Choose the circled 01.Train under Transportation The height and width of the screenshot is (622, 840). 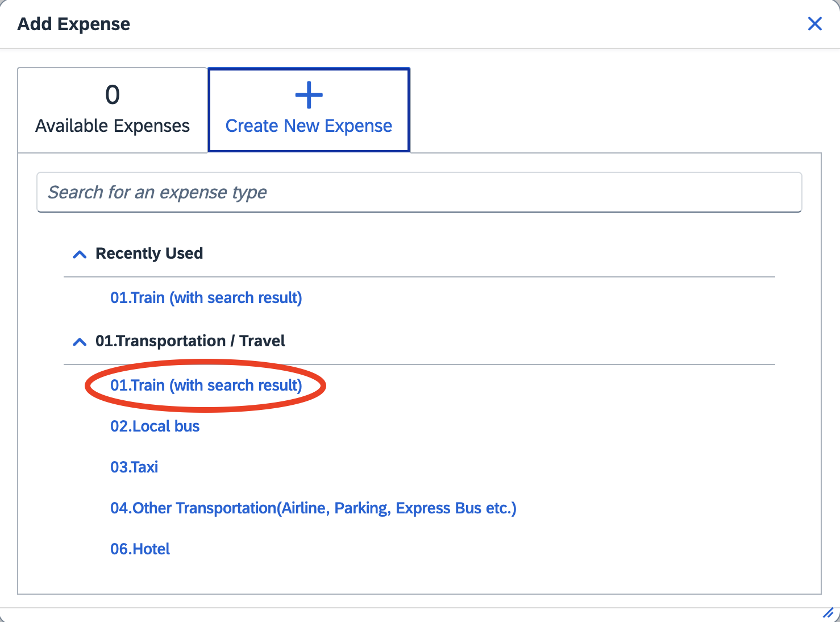206,385
